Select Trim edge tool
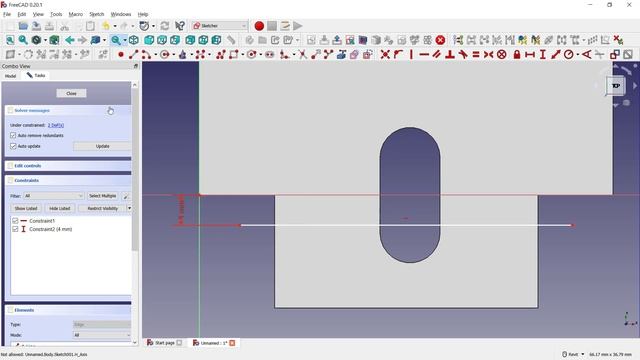 [302, 54]
